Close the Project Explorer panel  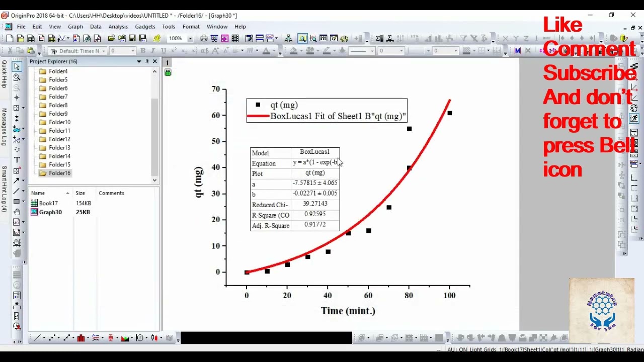155,61
